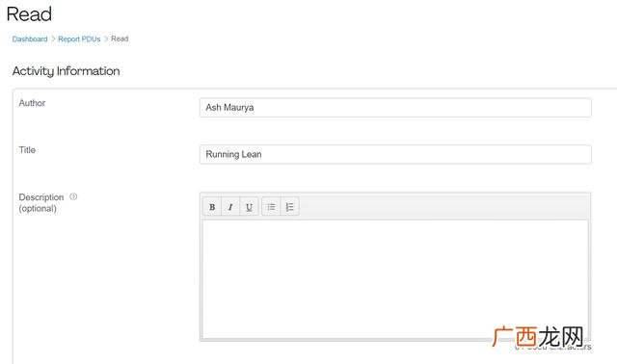Viewport: 617px width, 364px height.
Task: Click the Activity Information heading
Action: (67, 71)
